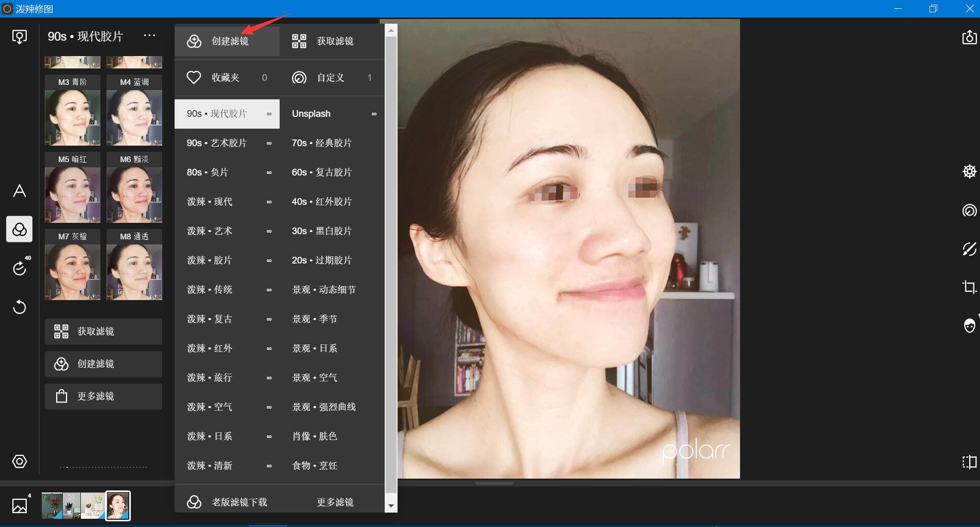
Task: Open the 90s • 现代胶片 panel title
Action: pos(85,37)
